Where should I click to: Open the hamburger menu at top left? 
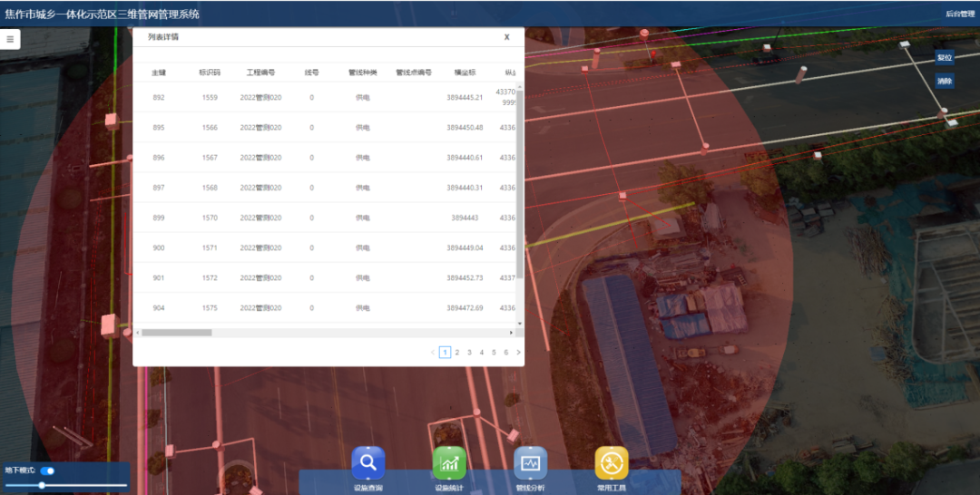coord(10,39)
